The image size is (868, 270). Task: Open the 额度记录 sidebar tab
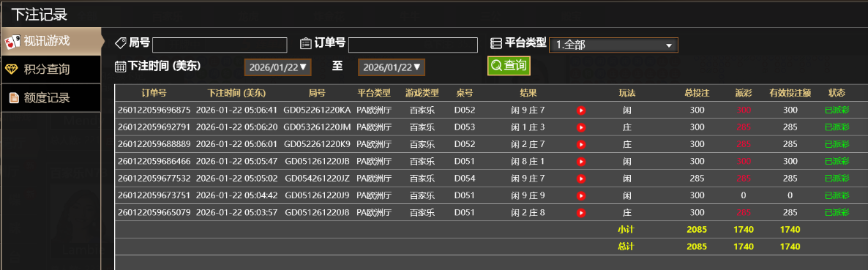click(50, 99)
